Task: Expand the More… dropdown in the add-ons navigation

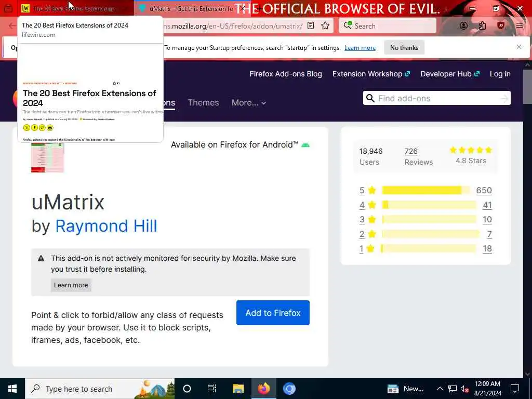Action: pos(249,102)
